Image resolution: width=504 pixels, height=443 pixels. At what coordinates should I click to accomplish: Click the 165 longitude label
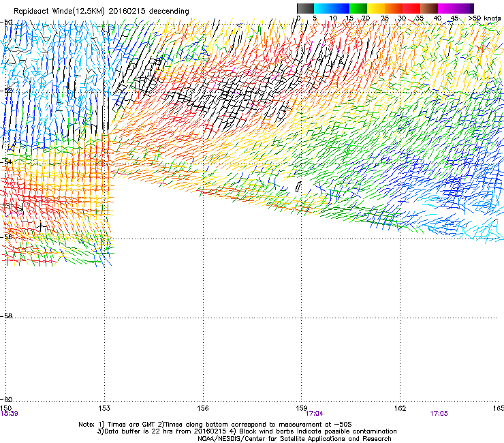tap(499, 408)
